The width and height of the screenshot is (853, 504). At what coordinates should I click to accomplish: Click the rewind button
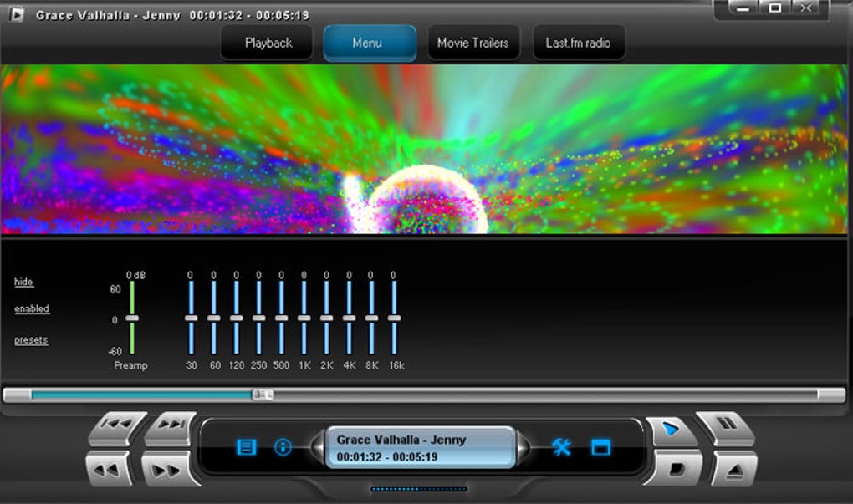click(108, 469)
